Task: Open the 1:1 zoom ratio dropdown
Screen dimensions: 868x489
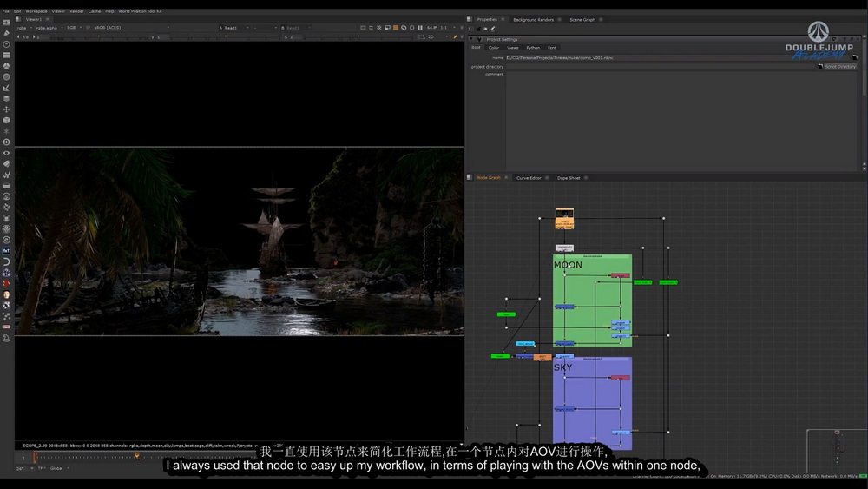Action: click(x=447, y=28)
